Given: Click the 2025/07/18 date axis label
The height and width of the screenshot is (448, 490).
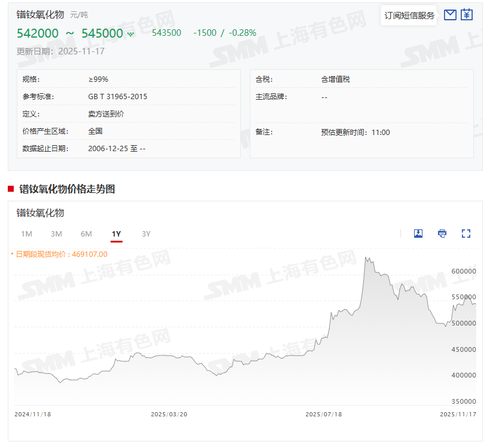Looking at the screenshot, I should click(323, 415).
